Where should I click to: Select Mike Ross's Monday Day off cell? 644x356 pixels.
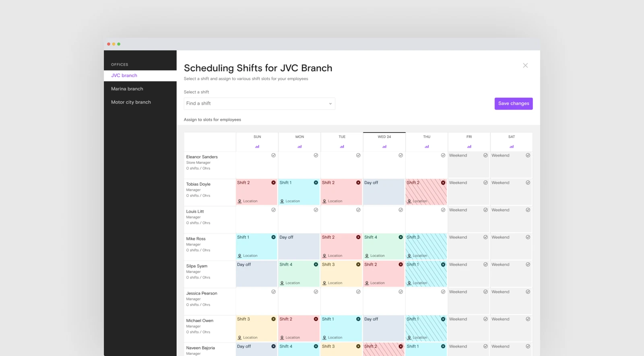(299, 246)
